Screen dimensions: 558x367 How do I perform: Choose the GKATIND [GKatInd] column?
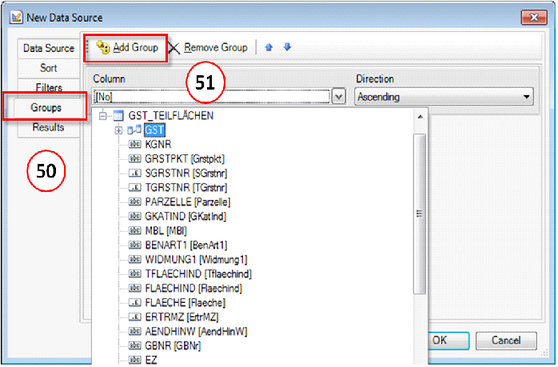tap(185, 216)
